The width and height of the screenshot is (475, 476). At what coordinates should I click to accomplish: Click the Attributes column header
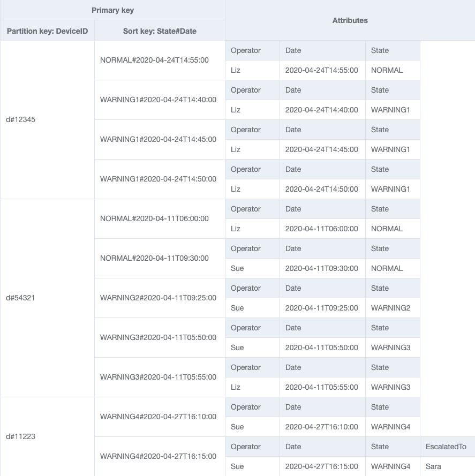click(x=350, y=20)
